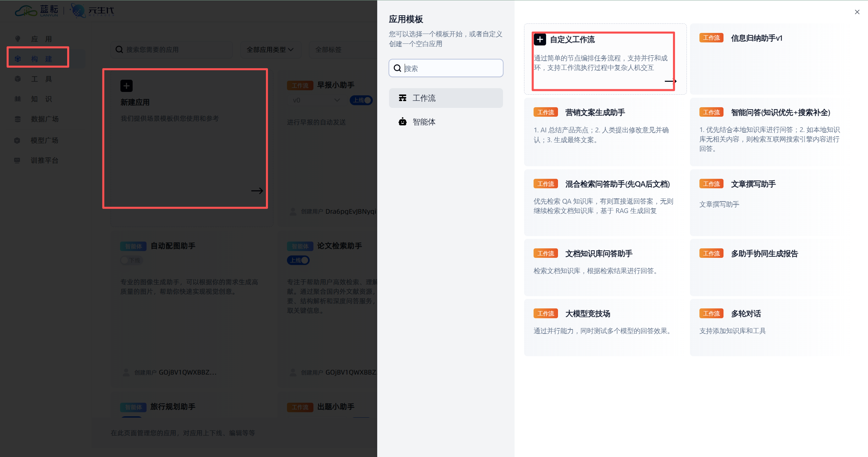Toggle 早报小助手 online switch

[x=362, y=100]
